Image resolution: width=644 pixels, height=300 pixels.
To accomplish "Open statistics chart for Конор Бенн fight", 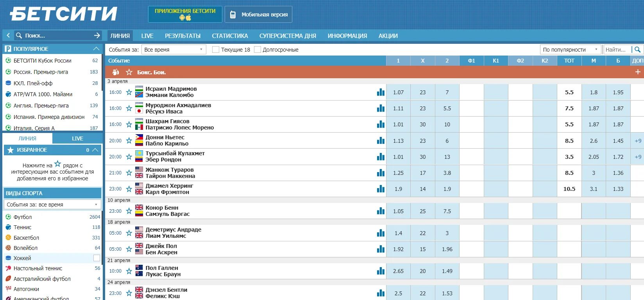I will click(x=381, y=211).
